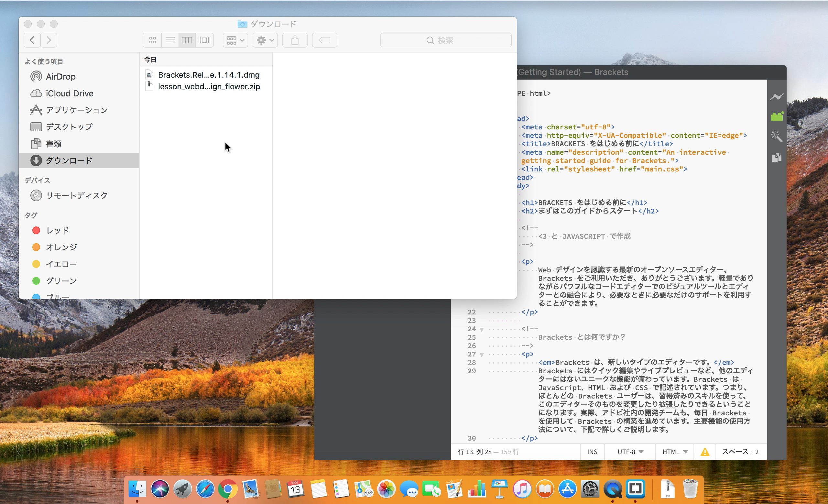This screenshot has width=828, height=504.
Task: Go back in Finder history
Action: pos(32,40)
